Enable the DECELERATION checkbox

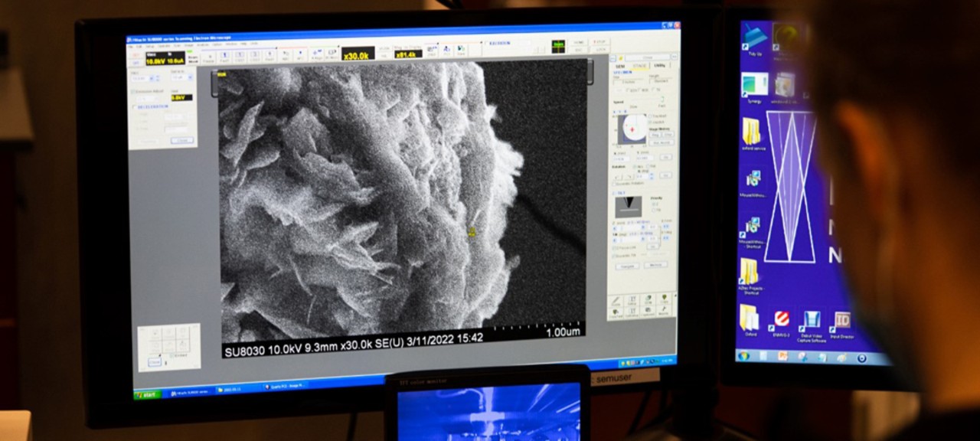(134, 107)
